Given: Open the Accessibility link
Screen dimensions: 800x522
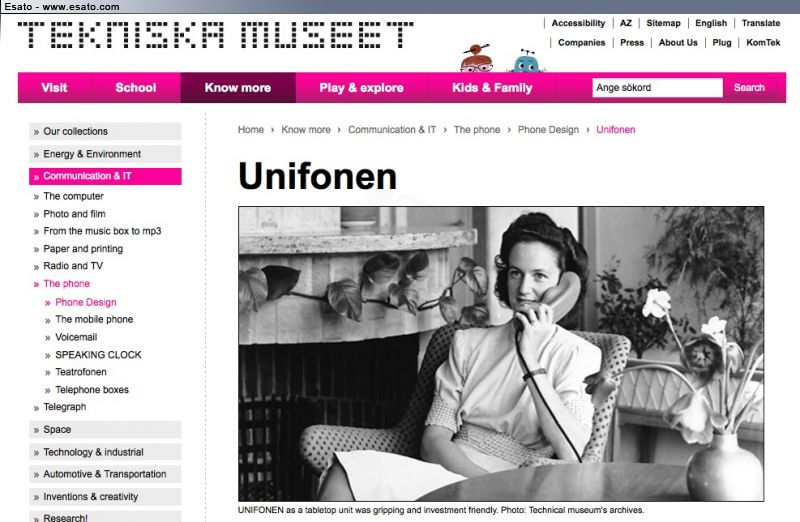Looking at the screenshot, I should click(578, 23).
